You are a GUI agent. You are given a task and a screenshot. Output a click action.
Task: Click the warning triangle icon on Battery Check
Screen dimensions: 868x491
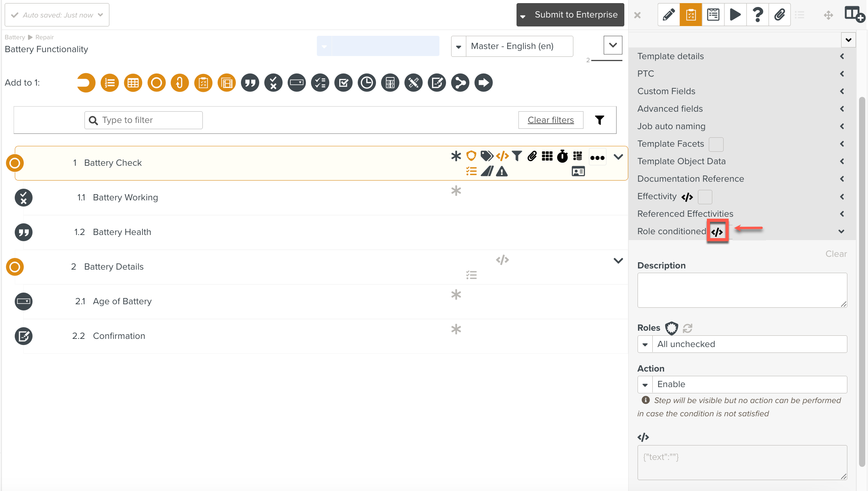pyautogui.click(x=502, y=172)
